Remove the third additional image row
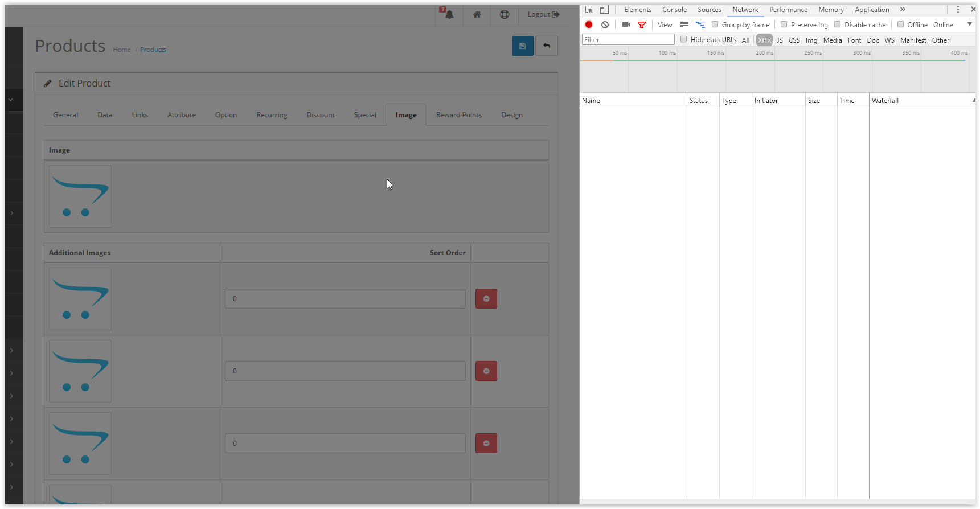This screenshot has height=509, width=980. click(x=486, y=444)
